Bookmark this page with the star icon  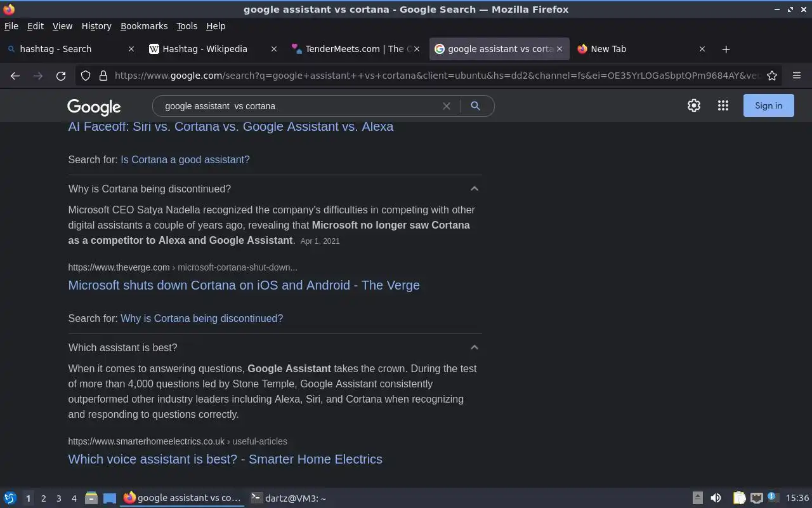(x=772, y=76)
